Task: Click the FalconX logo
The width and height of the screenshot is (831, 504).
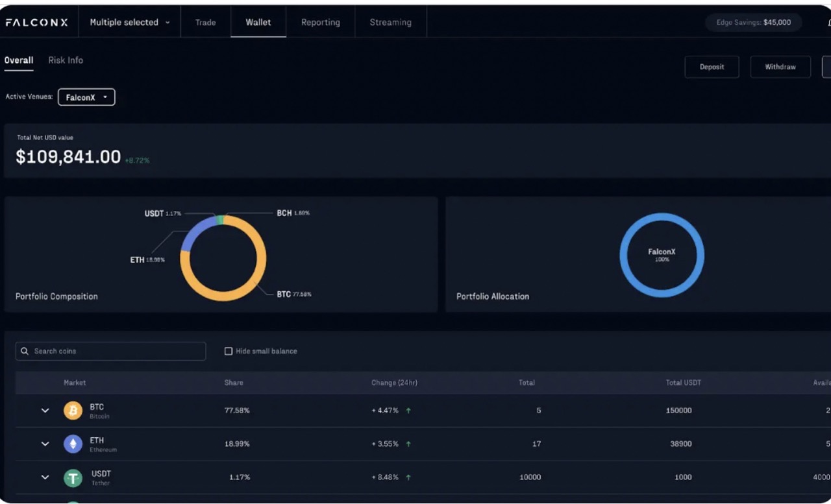Action: click(36, 21)
